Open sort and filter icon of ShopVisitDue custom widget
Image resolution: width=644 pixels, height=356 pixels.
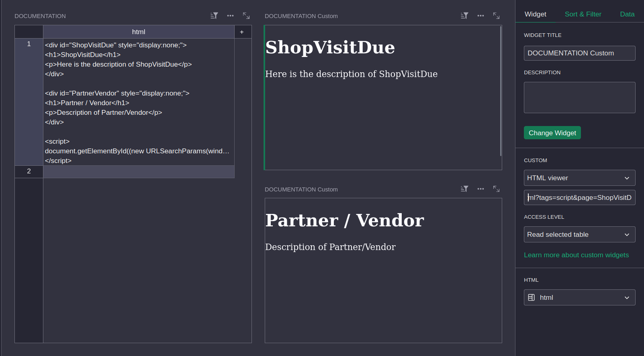point(464,16)
